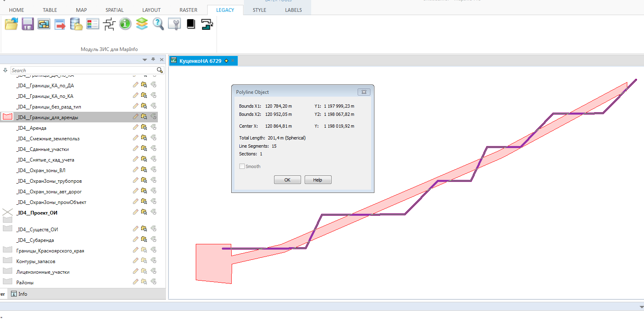Click the red style swatch of _ID4__Границы_для_аренды
The height and width of the screenshot is (321, 644).
pos(7,117)
